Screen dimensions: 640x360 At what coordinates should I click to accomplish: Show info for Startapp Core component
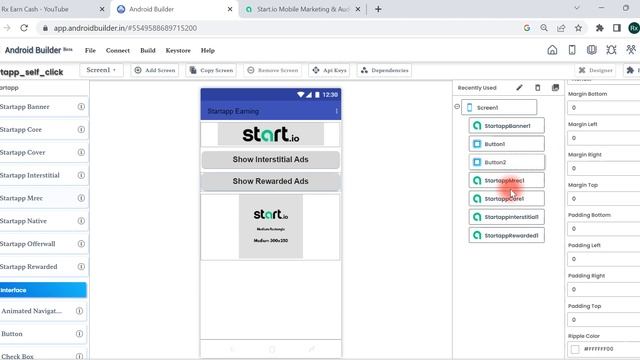pos(81,129)
